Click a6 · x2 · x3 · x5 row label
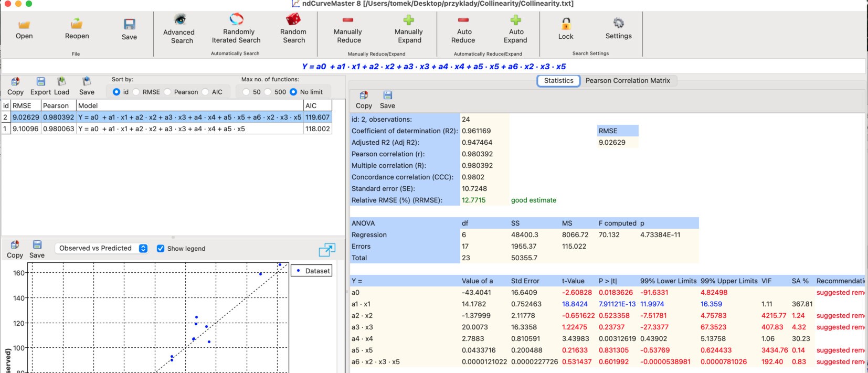 (x=376, y=361)
